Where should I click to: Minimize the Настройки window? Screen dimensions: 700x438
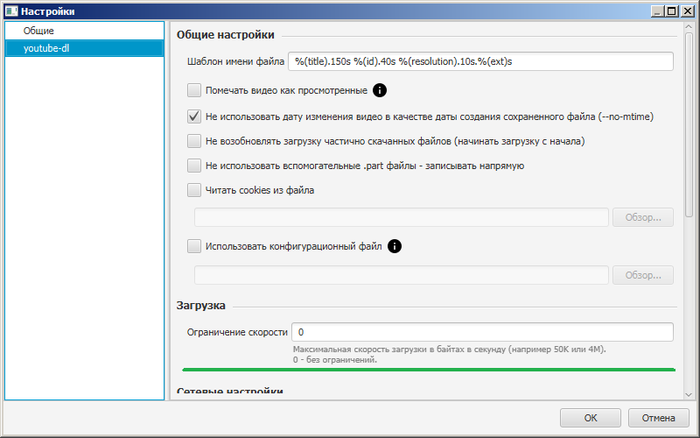[x=658, y=11]
